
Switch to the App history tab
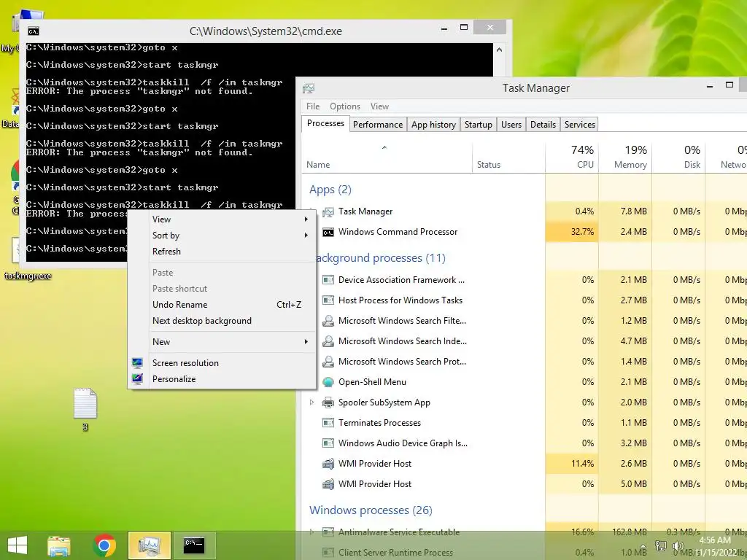point(433,124)
